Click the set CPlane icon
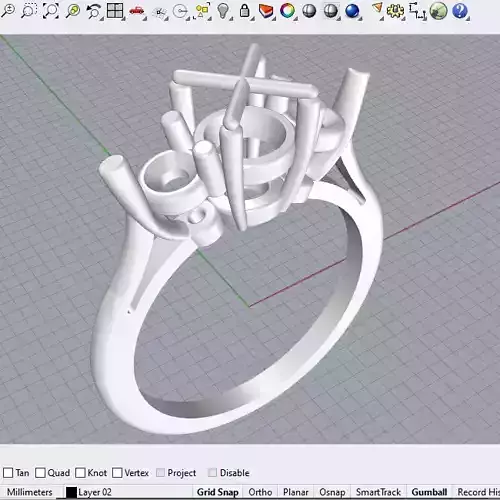500x500 pixels. [160, 12]
